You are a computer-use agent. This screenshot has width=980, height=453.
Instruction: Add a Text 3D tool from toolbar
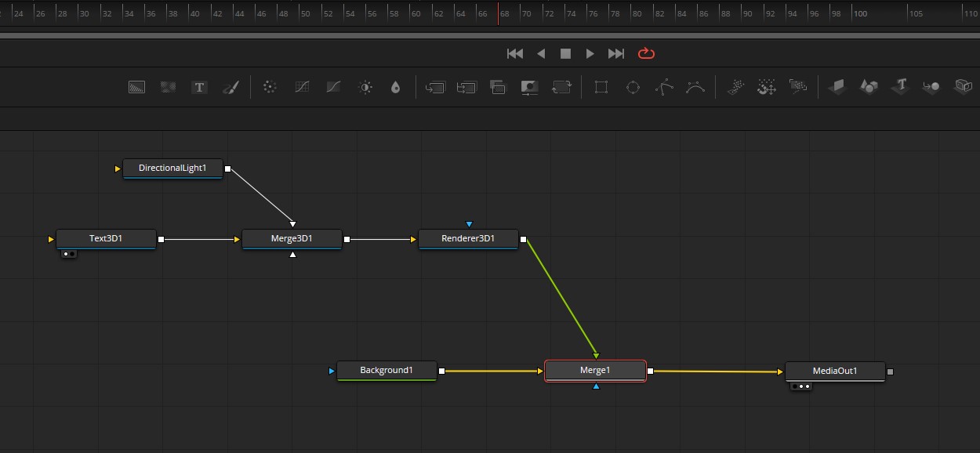[900, 87]
